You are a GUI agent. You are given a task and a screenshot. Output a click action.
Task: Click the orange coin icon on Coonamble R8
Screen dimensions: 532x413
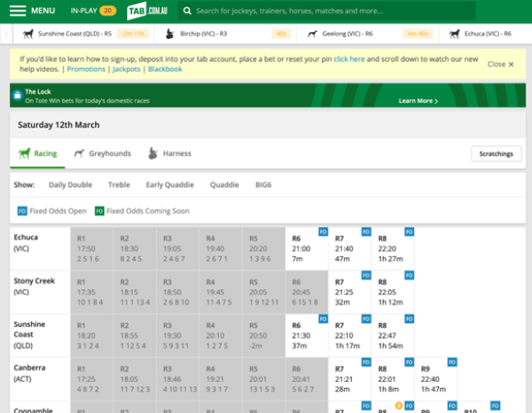point(399,406)
